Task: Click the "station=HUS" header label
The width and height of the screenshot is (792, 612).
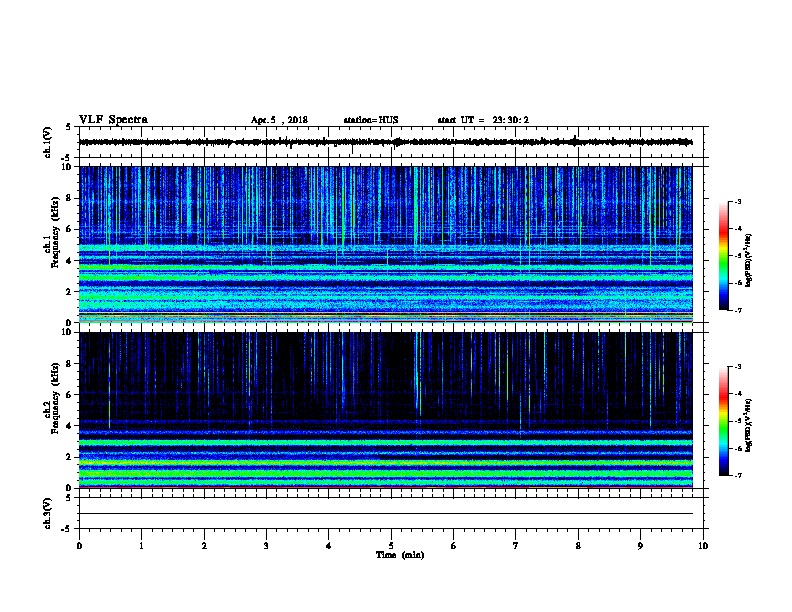Action: click(x=371, y=120)
